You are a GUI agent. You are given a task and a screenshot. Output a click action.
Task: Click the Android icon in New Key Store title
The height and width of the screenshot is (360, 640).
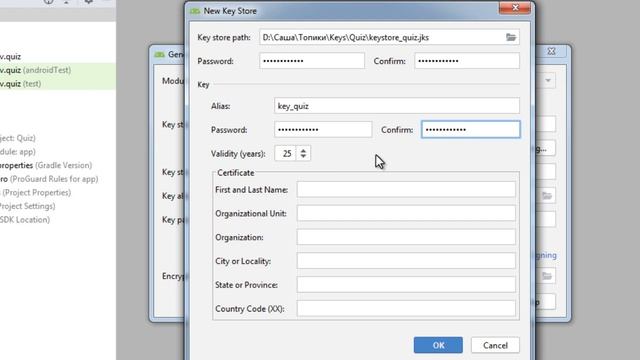point(195,11)
